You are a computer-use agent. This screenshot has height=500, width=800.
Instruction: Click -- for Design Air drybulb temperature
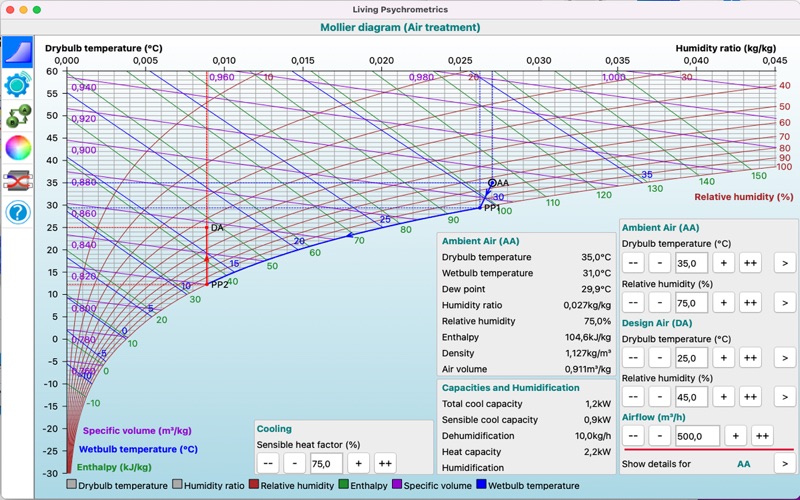coord(633,358)
